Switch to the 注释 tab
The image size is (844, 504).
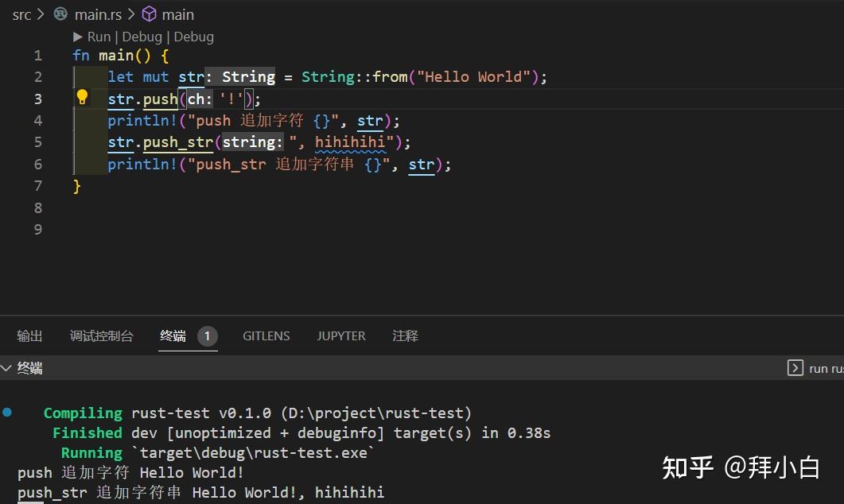(x=406, y=335)
